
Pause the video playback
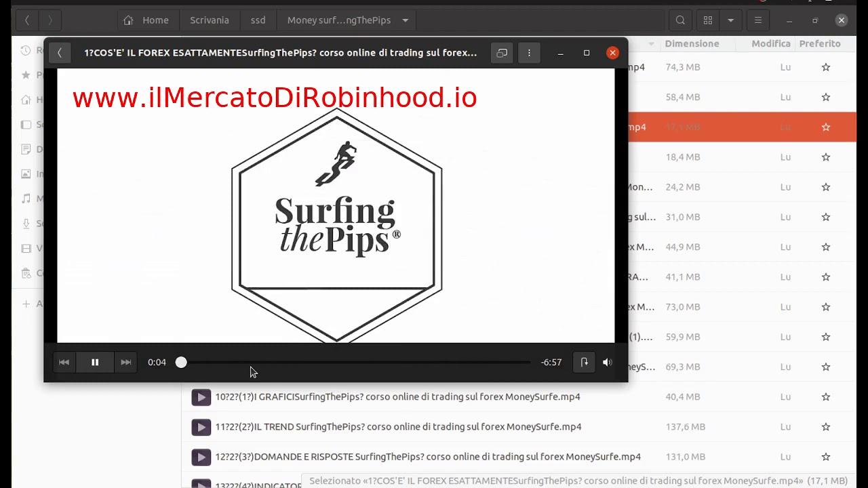click(x=95, y=363)
